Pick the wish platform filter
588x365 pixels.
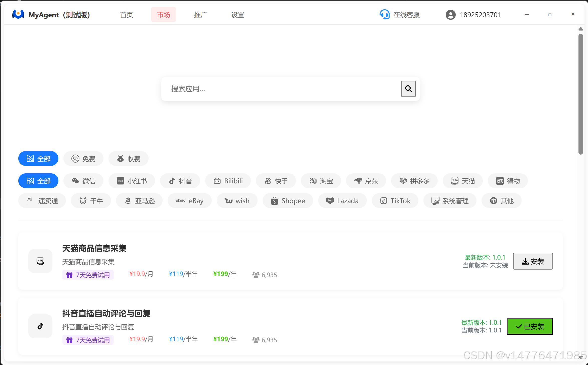pyautogui.click(x=237, y=201)
